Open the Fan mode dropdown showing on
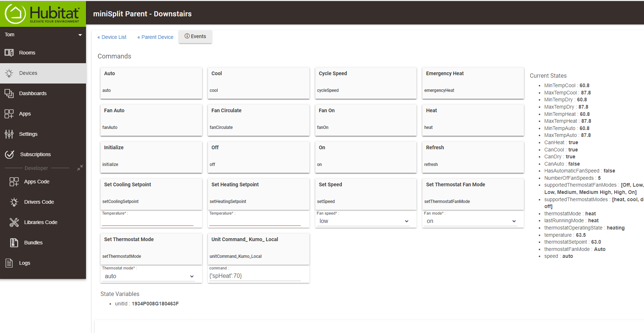The image size is (644, 333). [x=471, y=221]
